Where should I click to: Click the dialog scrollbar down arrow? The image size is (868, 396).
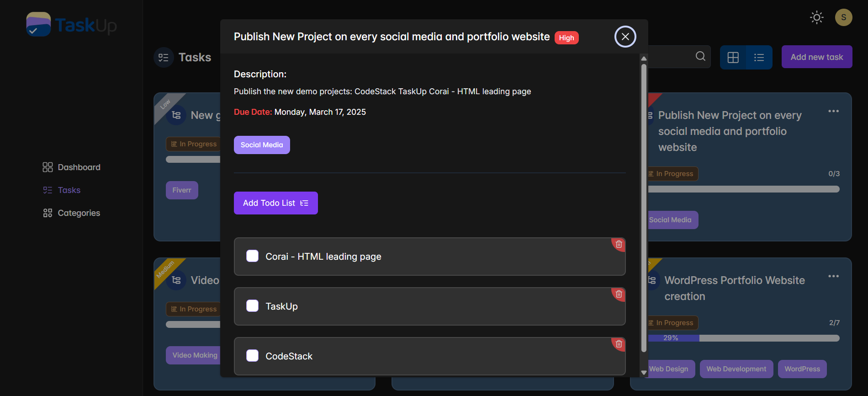[644, 373]
